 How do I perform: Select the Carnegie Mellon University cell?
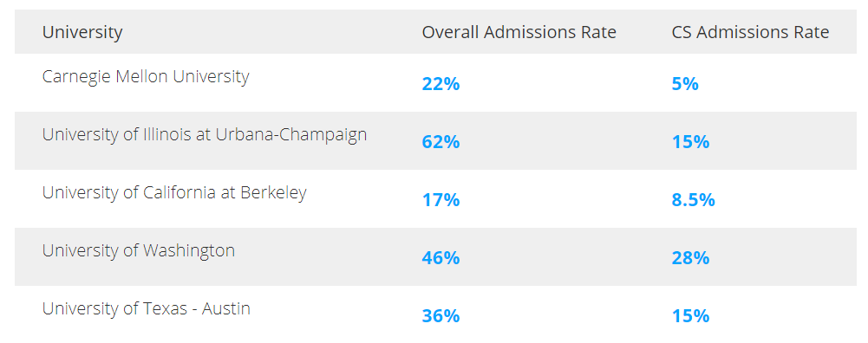(146, 76)
